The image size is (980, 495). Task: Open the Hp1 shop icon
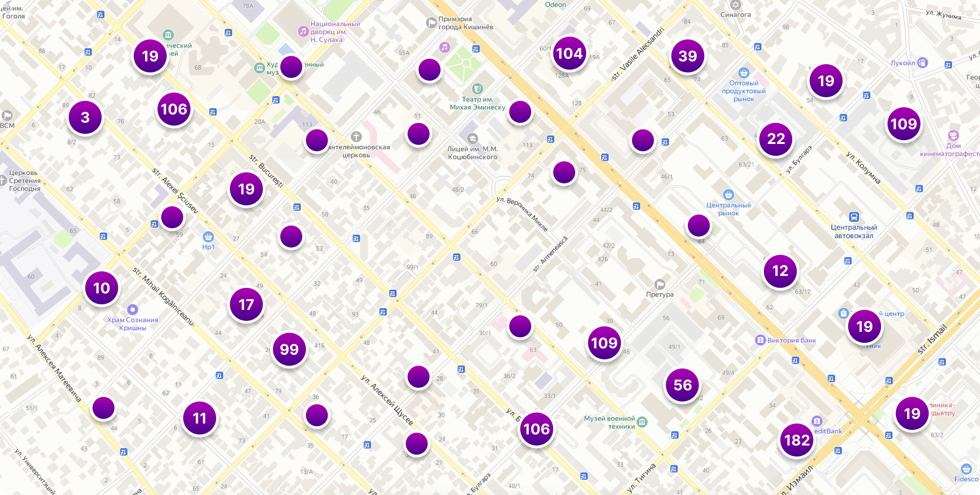pyautogui.click(x=208, y=236)
